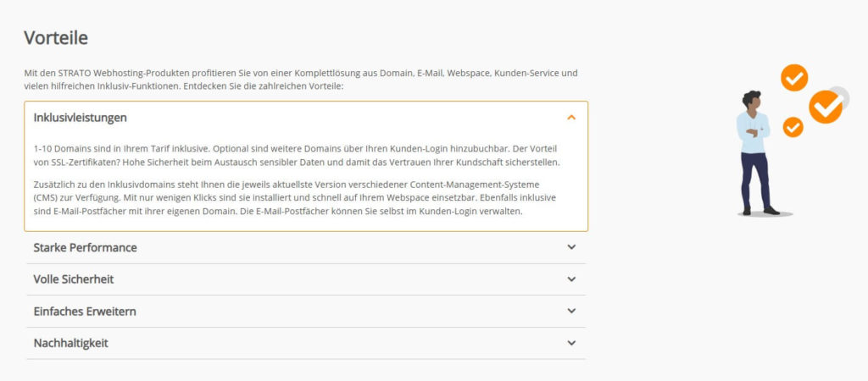Collapse Inklusivleistungen using the orange up chevron

(571, 117)
